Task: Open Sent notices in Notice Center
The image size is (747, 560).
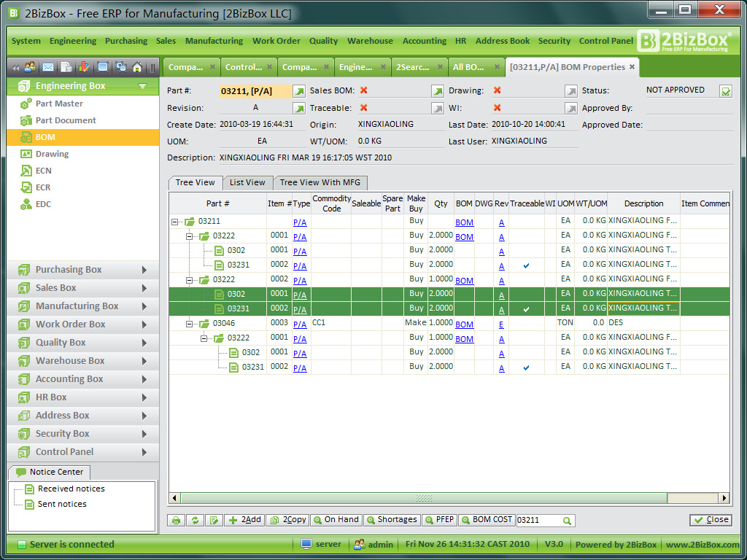Action: 62,505
